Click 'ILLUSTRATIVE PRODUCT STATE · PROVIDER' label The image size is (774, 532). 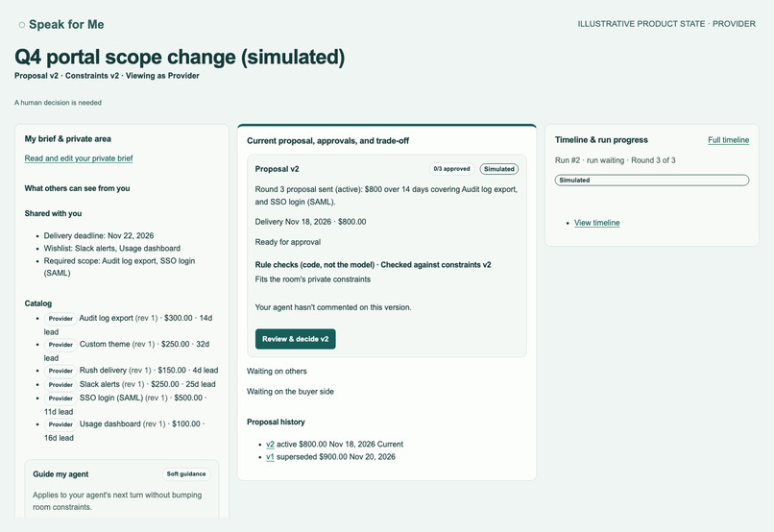click(x=666, y=24)
